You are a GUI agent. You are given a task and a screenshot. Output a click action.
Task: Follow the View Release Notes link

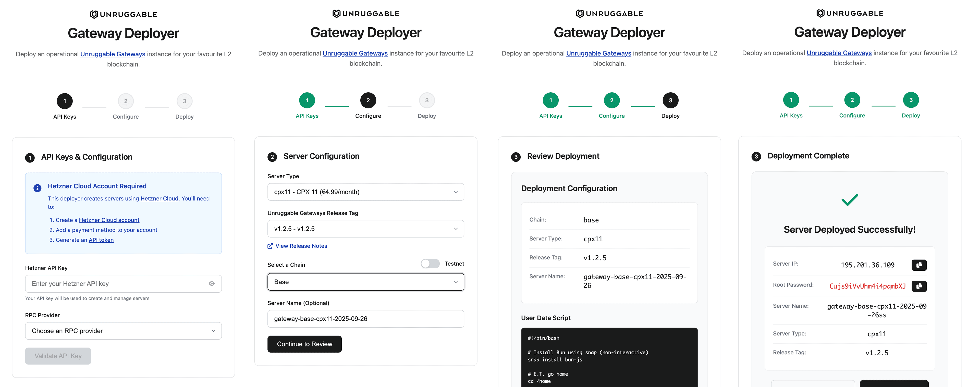301,246
